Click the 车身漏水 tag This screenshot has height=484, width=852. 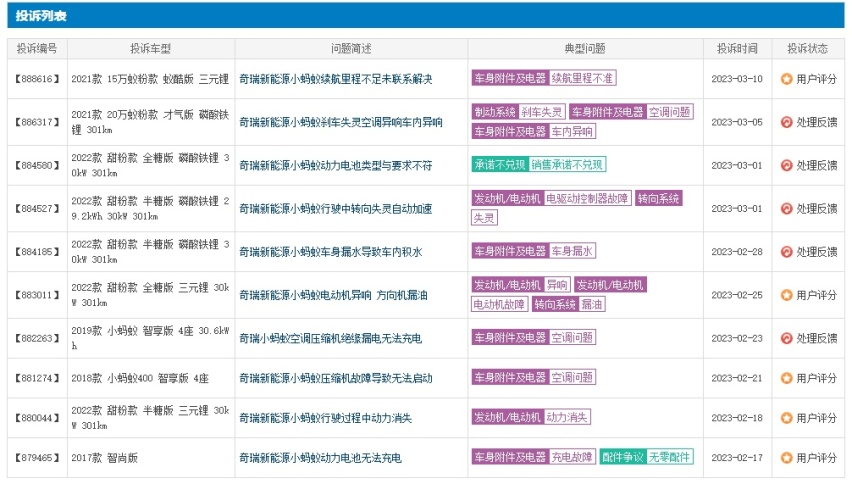[x=572, y=251]
